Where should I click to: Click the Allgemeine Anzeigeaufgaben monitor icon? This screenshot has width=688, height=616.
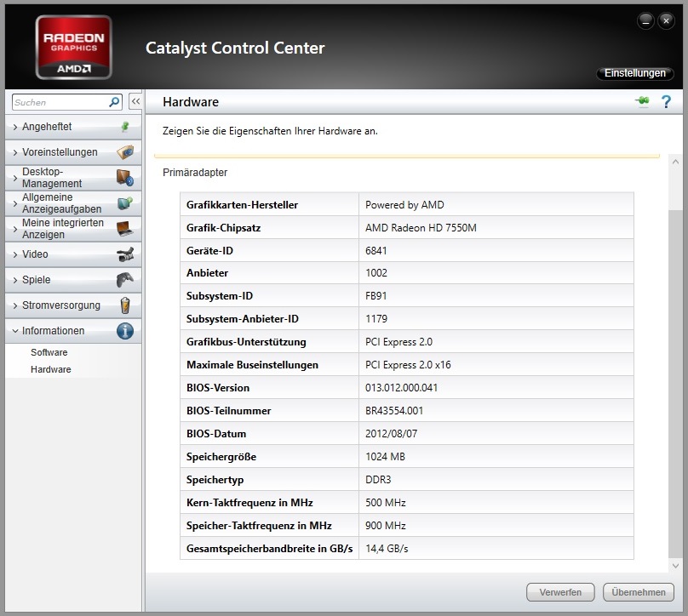tap(125, 203)
